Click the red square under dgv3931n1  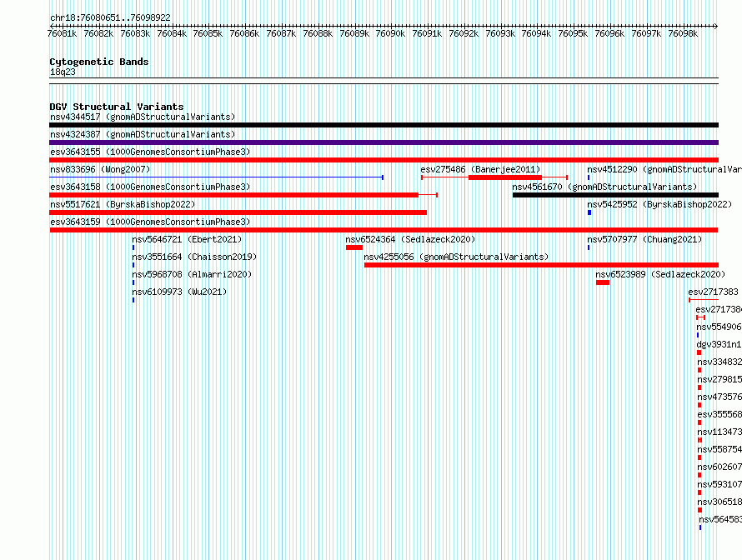(x=699, y=352)
